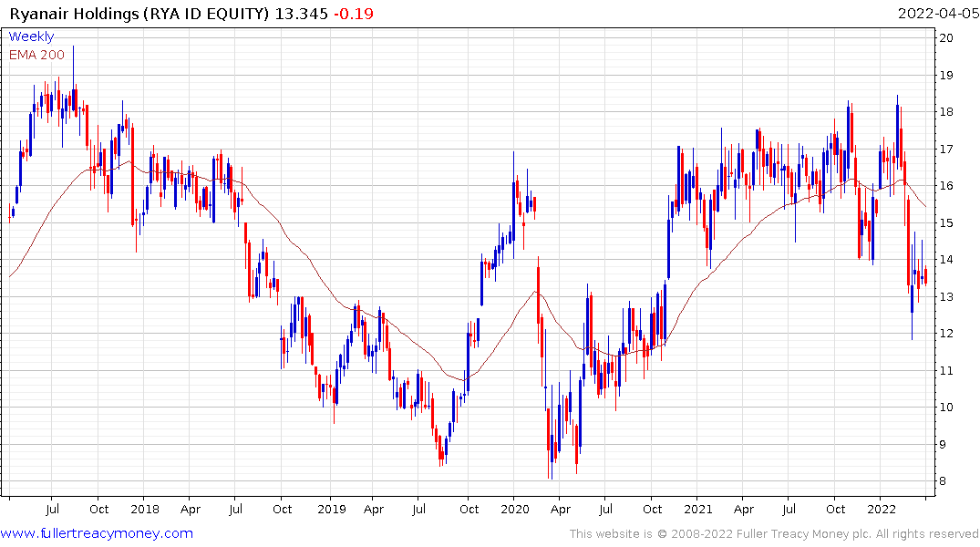Click the x-axis label 2022
Image resolution: width=980 pixels, height=547 pixels.
coord(882,509)
